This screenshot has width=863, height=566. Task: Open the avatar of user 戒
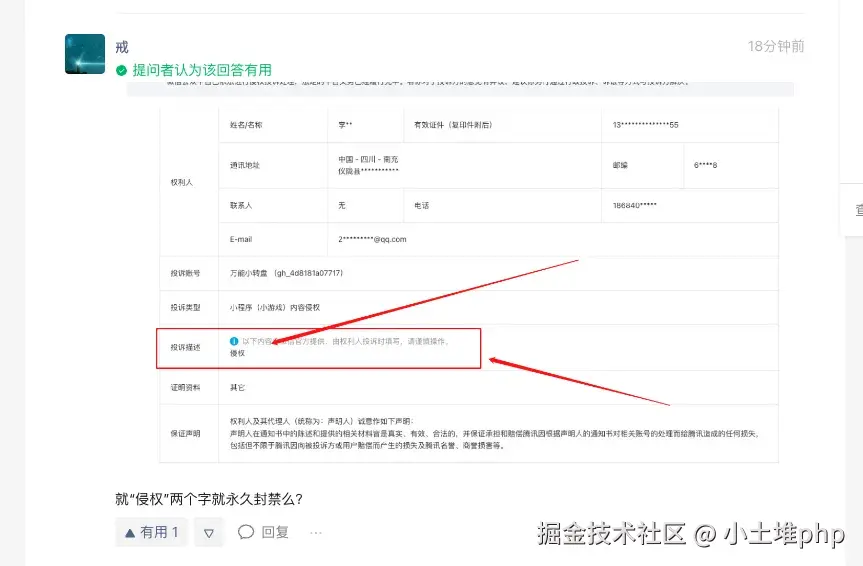tap(85, 54)
